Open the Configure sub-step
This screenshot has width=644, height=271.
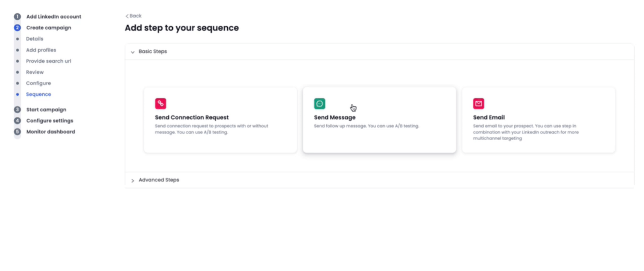click(39, 83)
